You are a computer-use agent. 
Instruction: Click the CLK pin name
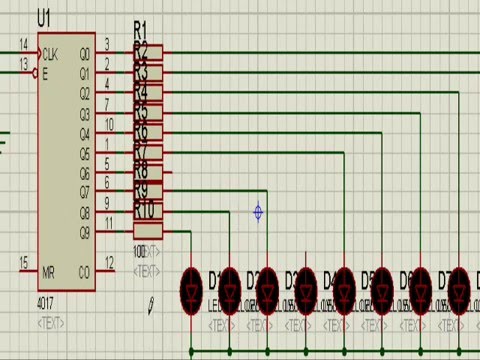point(50,54)
